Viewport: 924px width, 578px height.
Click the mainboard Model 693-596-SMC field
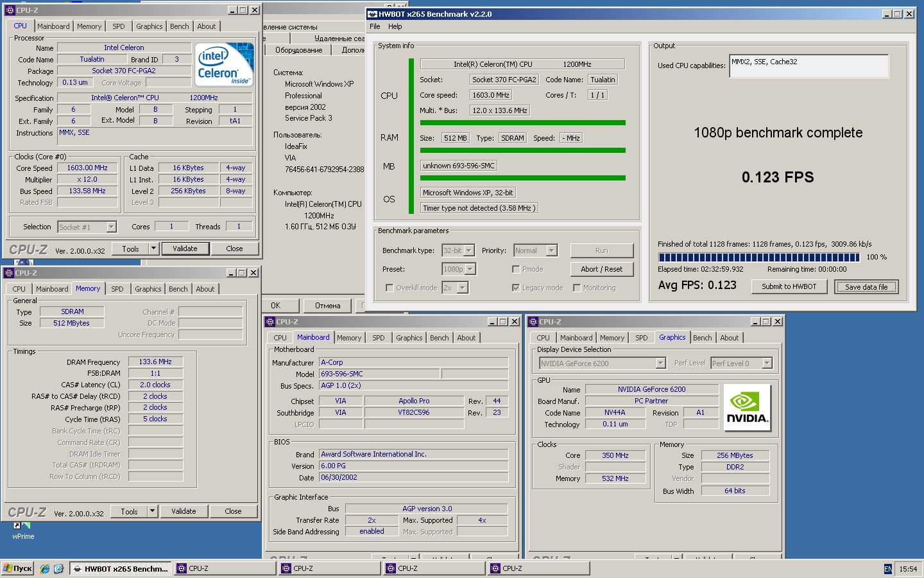click(379, 374)
